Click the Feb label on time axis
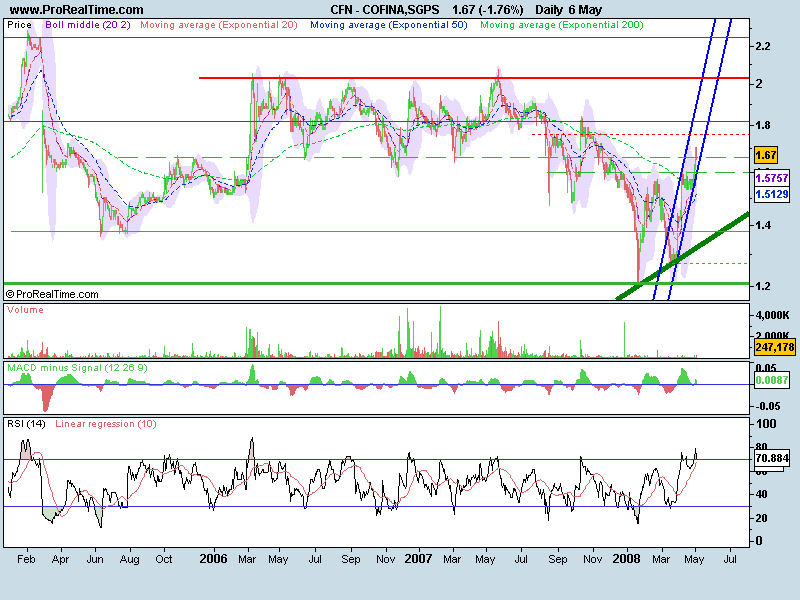Viewport: 800px width, 600px height. 26,559
